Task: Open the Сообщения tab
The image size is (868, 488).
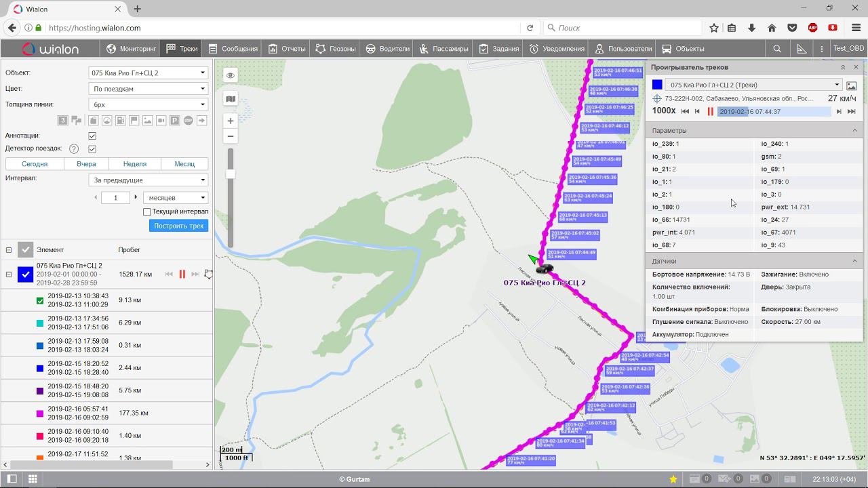Action: [233, 49]
